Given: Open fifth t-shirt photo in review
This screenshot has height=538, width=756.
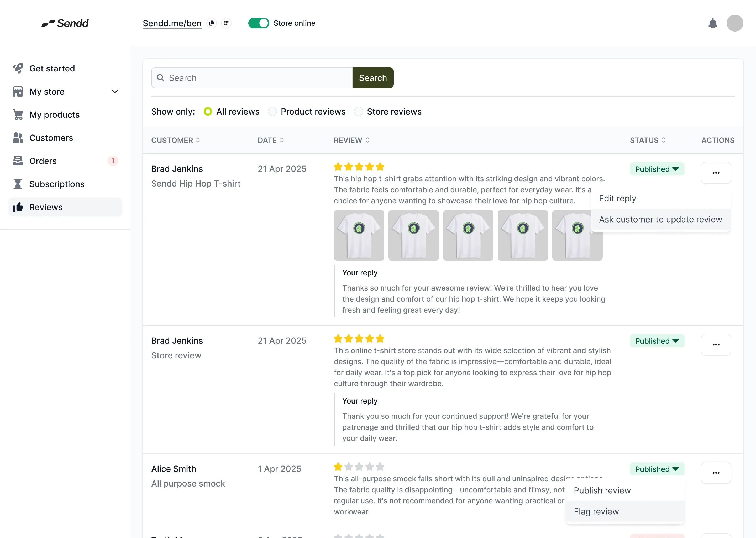Looking at the screenshot, I should coord(577,235).
